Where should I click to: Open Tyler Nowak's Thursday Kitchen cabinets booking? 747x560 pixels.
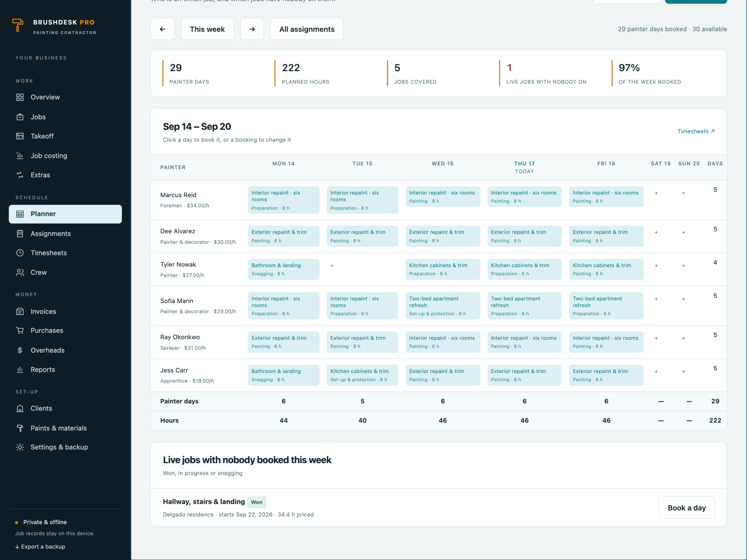[524, 269]
